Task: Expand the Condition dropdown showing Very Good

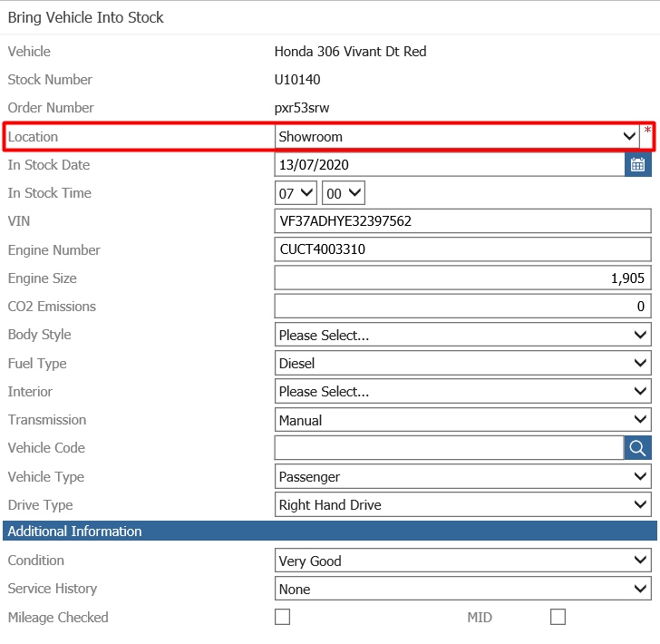Action: 462,561
